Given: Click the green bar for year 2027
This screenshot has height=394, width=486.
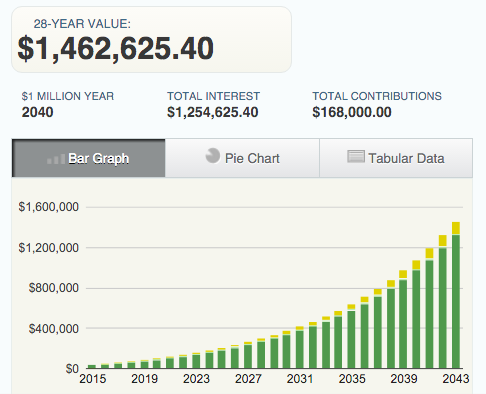Looking at the screenshot, I should [x=248, y=357].
